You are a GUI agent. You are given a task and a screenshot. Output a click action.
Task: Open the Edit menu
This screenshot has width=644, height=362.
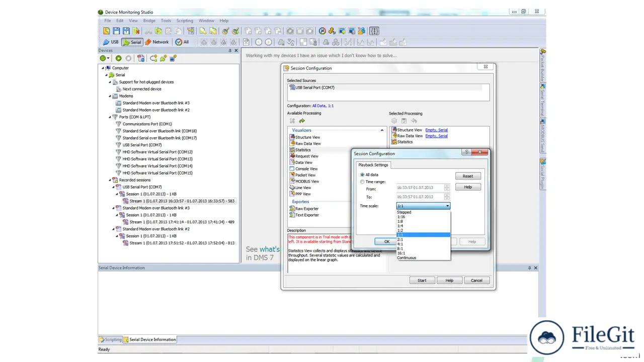click(120, 21)
